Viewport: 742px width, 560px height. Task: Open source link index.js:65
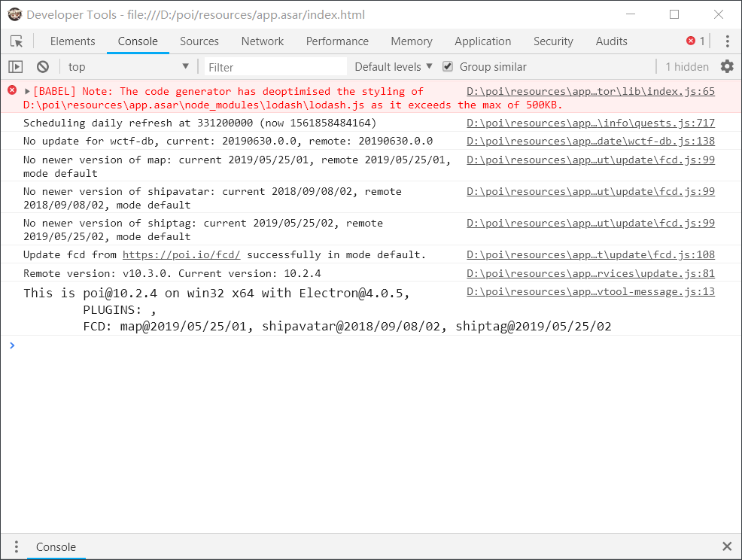click(591, 91)
